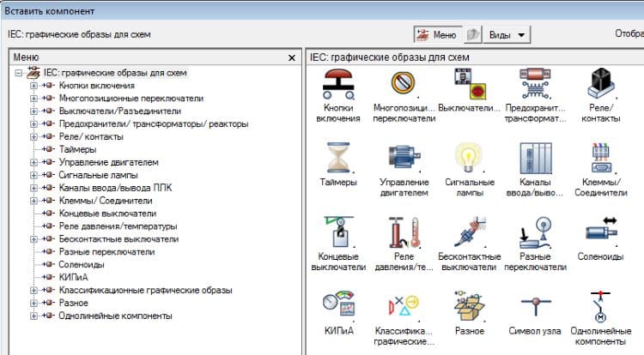The width and height of the screenshot is (644, 355).
Task: Open the Разное box icon in grid
Action: [469, 306]
